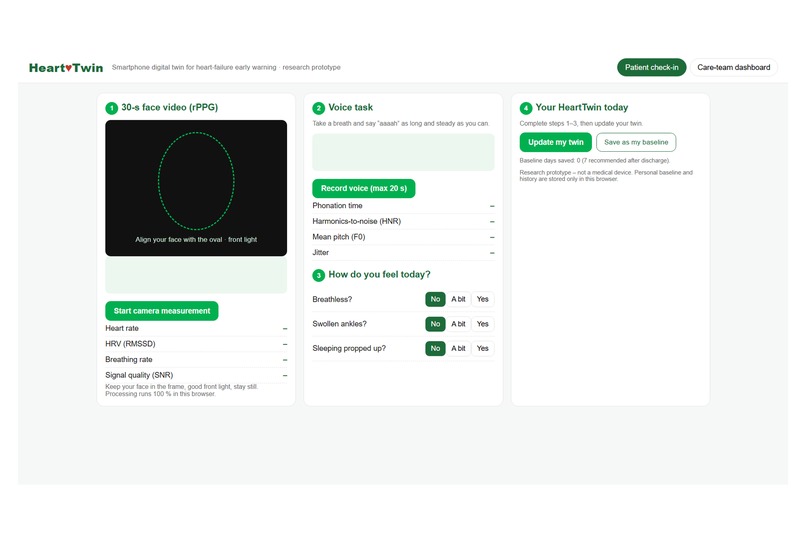Click the How do you feel today? heading
This screenshot has height=537, width=806.
tap(379, 274)
